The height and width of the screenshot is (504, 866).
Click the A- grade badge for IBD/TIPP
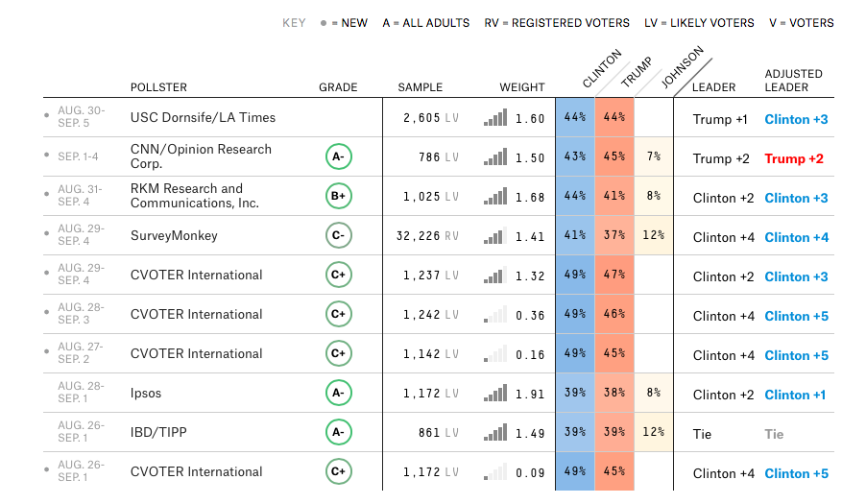[x=339, y=432]
